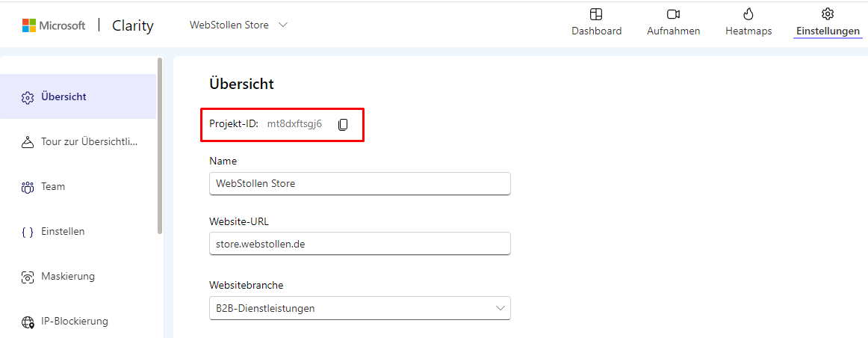Click the Übersicht page heading
The width and height of the screenshot is (868, 338).
click(241, 84)
